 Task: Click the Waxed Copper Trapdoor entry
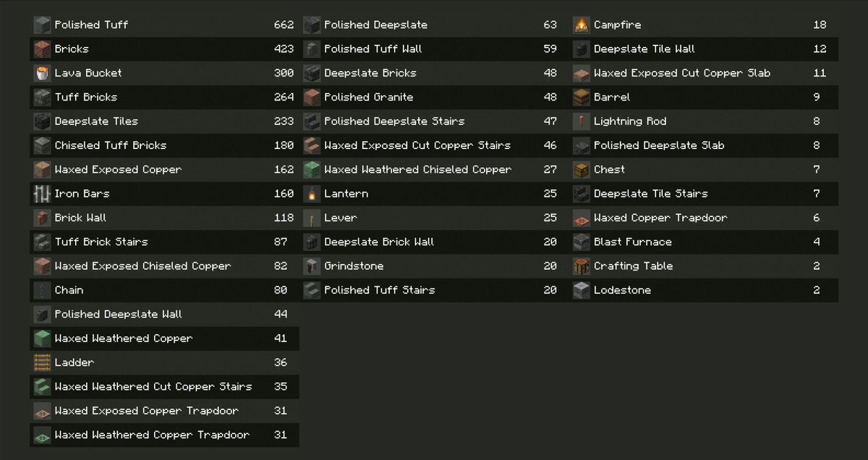pyautogui.click(x=704, y=218)
